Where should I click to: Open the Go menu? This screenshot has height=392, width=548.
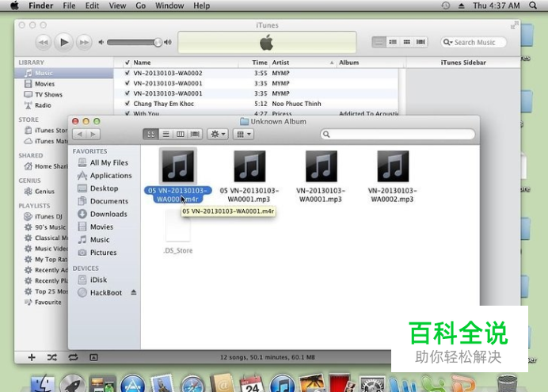(x=140, y=6)
